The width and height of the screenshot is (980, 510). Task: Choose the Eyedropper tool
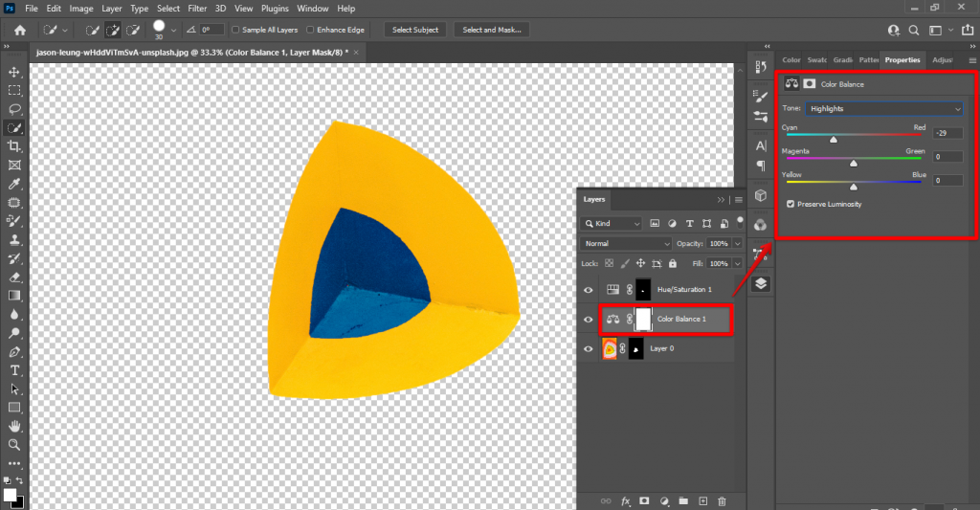14,184
